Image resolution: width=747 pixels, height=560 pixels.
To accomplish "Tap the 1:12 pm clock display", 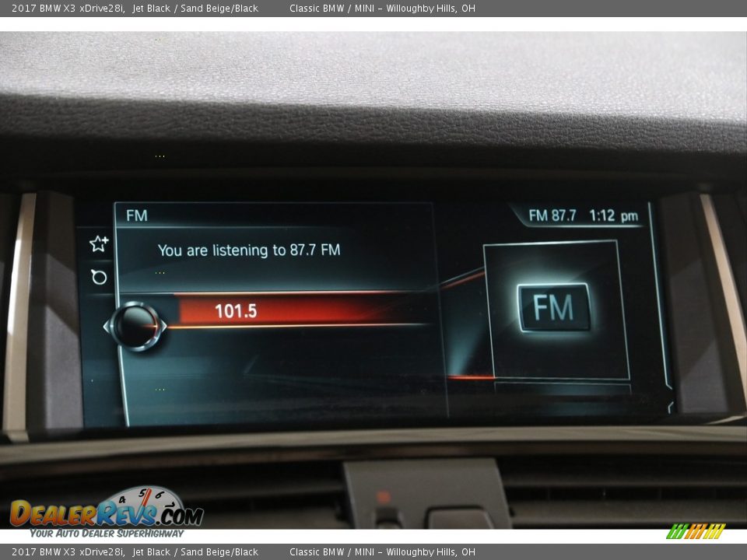I will [x=613, y=216].
